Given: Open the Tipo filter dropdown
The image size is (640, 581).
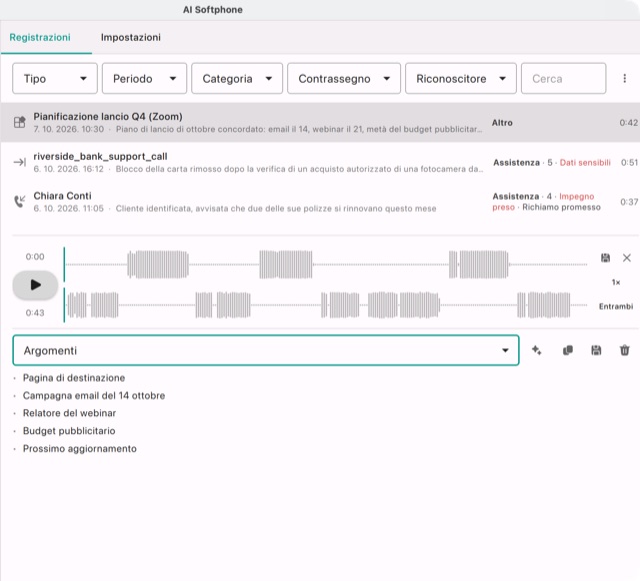Looking at the screenshot, I should pyautogui.click(x=55, y=78).
